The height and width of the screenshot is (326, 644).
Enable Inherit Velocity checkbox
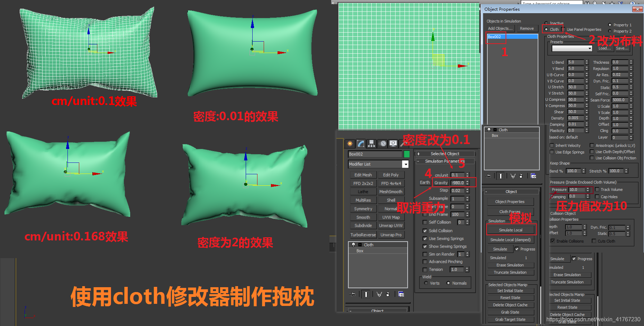click(x=552, y=146)
